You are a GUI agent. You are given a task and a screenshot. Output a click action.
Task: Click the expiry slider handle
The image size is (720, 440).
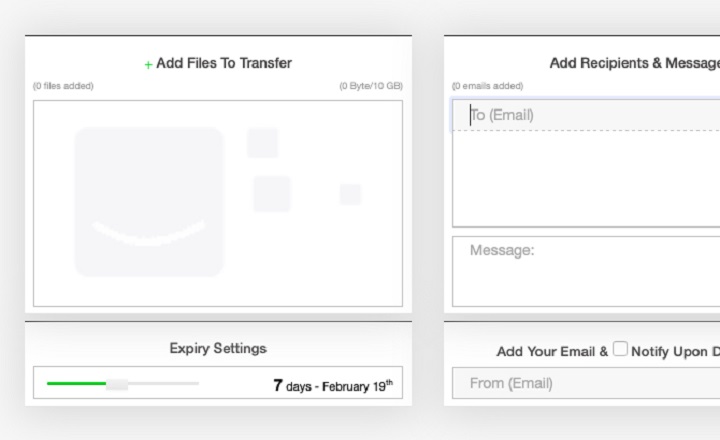(117, 384)
